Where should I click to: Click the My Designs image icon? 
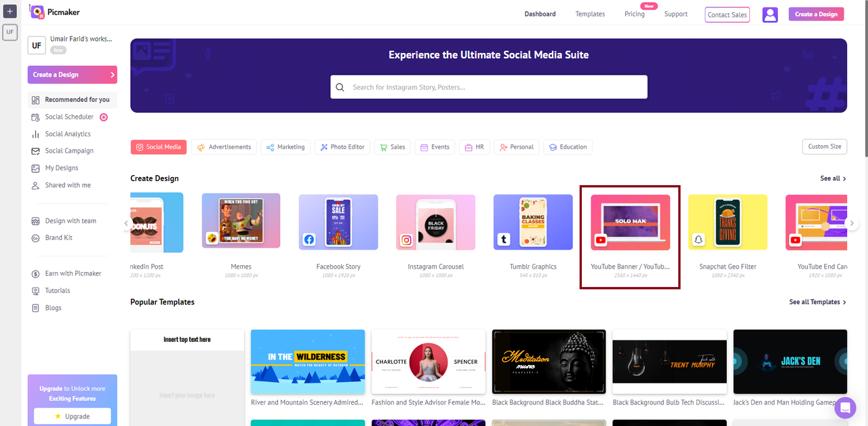point(36,168)
